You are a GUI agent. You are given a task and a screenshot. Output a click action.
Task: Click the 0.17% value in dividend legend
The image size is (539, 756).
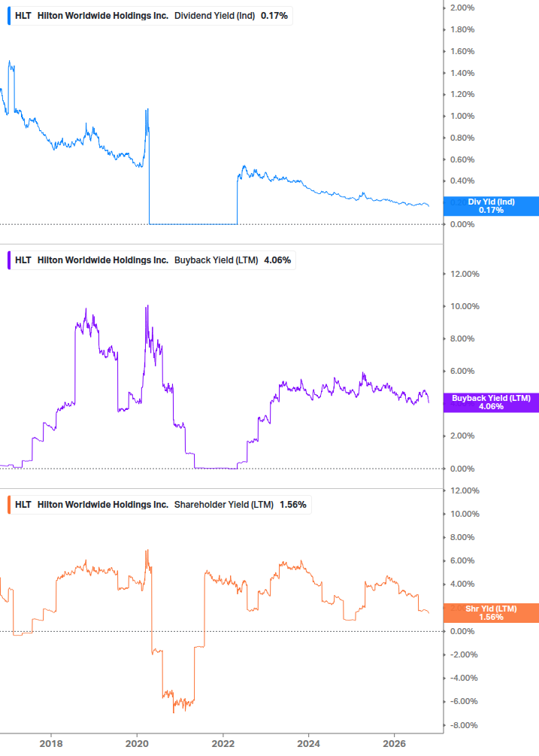pos(274,16)
